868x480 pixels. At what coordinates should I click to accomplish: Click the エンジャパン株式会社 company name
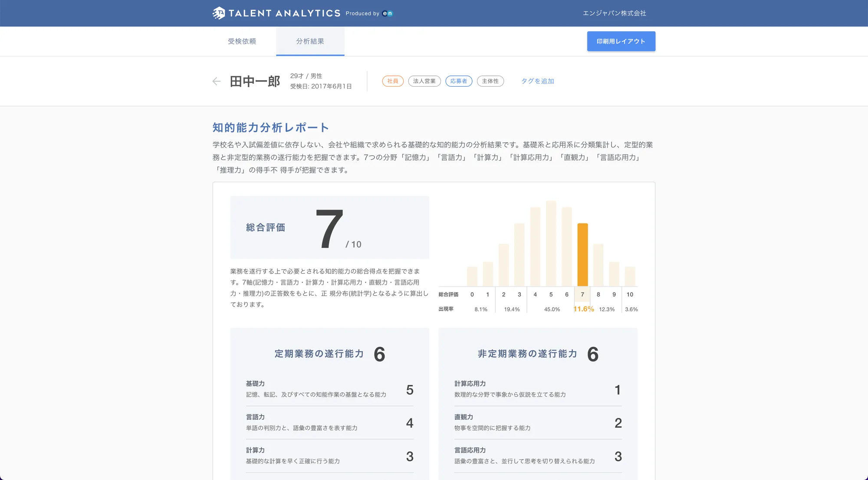(x=614, y=13)
